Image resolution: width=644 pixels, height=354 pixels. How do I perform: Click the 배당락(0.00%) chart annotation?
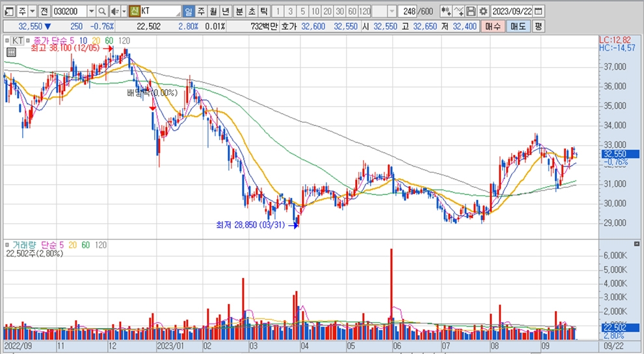click(152, 93)
